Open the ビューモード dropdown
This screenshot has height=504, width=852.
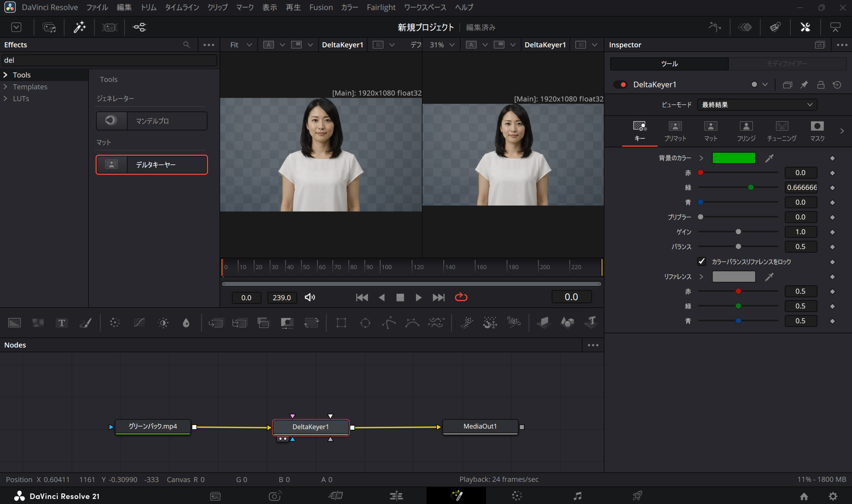[x=757, y=104]
